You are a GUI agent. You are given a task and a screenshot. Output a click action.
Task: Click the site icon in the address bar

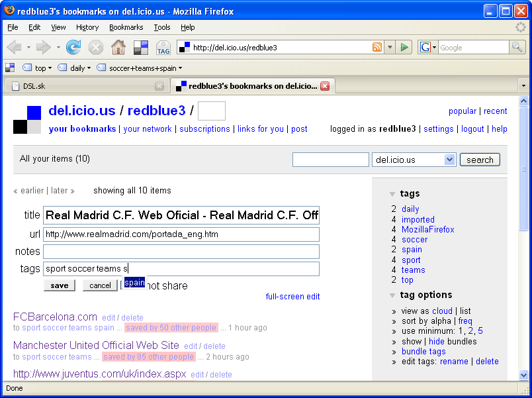[185, 47]
